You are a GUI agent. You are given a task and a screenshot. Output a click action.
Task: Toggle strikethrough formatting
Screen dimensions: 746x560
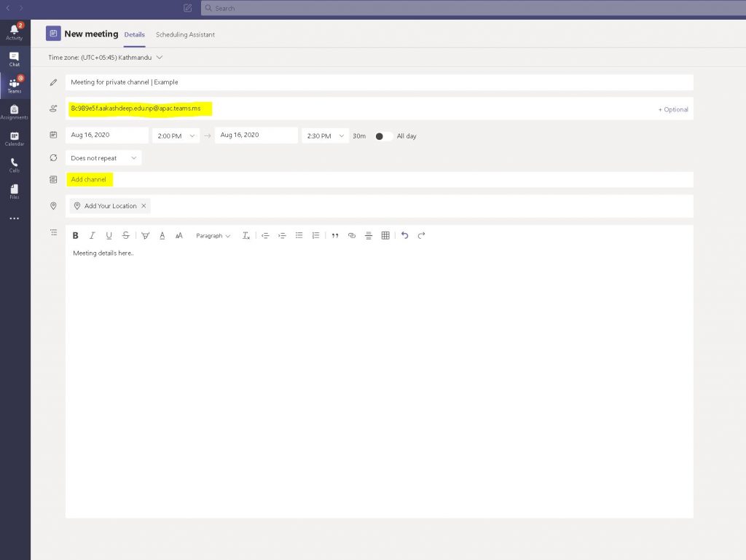click(126, 235)
